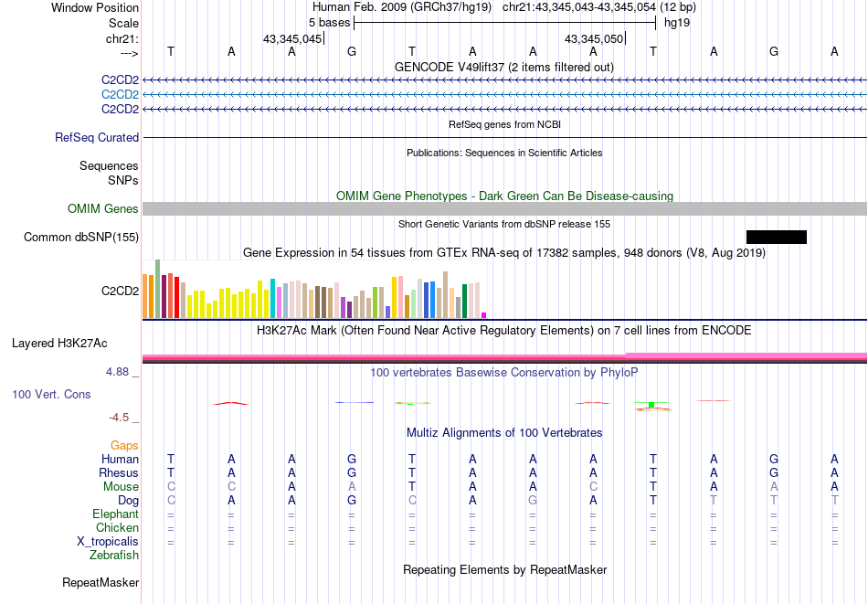
Task: Click the Zebrafish alignment row label
Action: tap(114, 555)
